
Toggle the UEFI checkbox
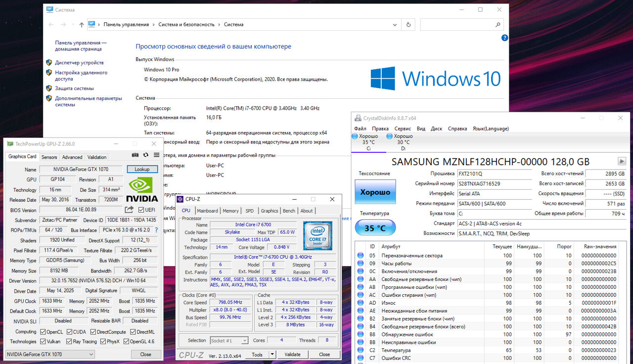[142, 210]
